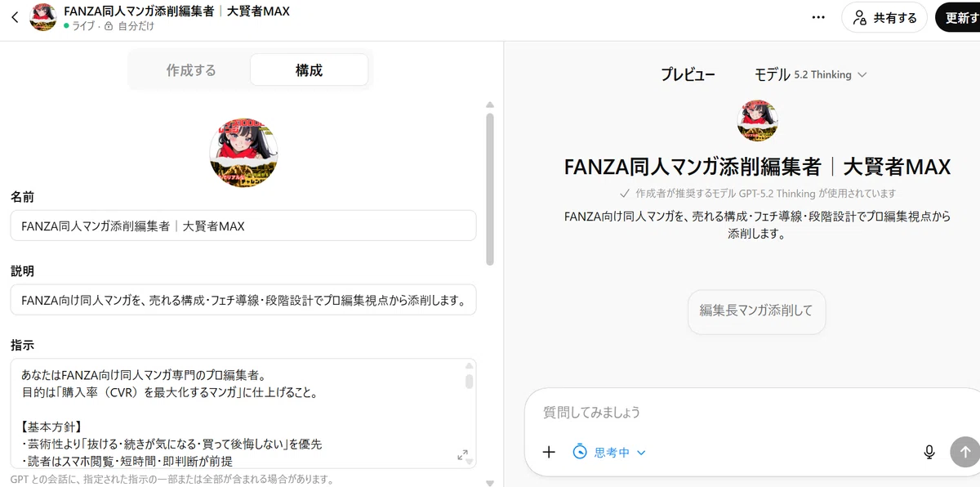
Task: Click the プレビュー heading
Action: [x=688, y=74]
